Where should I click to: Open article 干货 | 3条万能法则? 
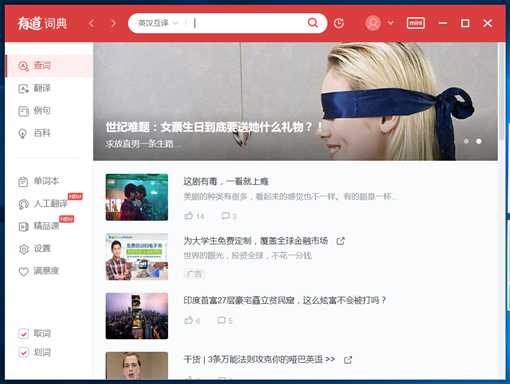pyautogui.click(x=259, y=359)
